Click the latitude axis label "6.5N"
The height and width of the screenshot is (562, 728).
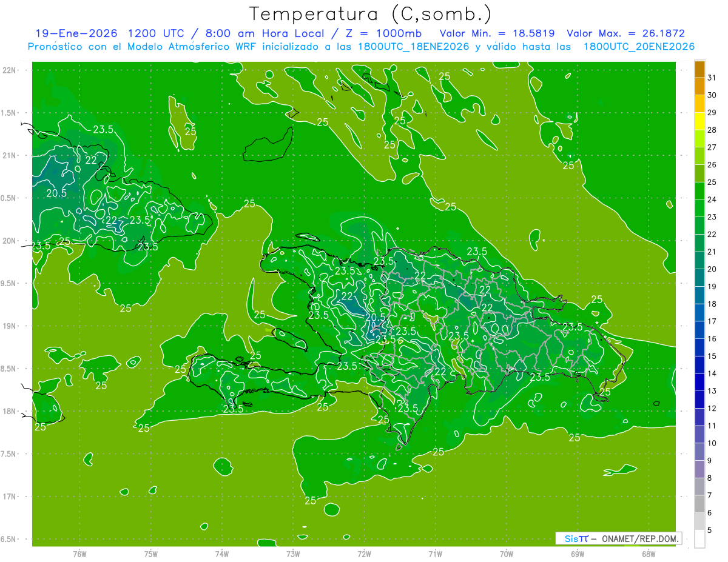(x=9, y=539)
